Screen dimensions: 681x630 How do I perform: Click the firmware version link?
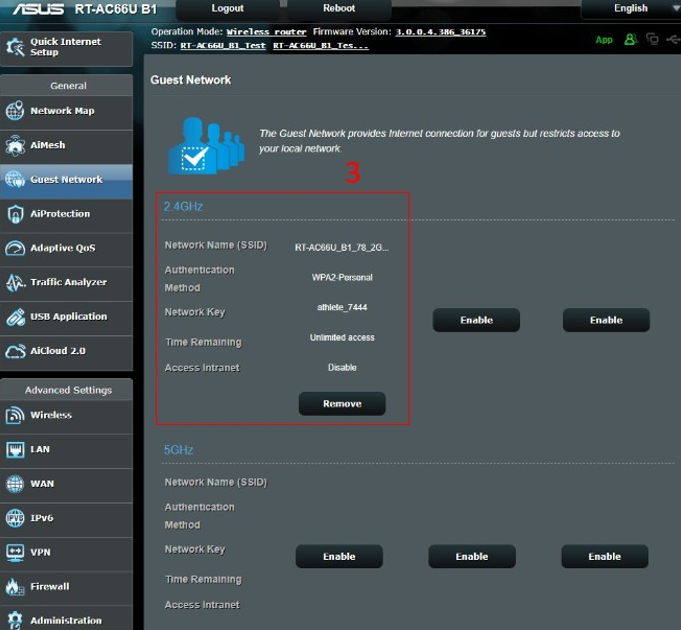pyautogui.click(x=440, y=32)
